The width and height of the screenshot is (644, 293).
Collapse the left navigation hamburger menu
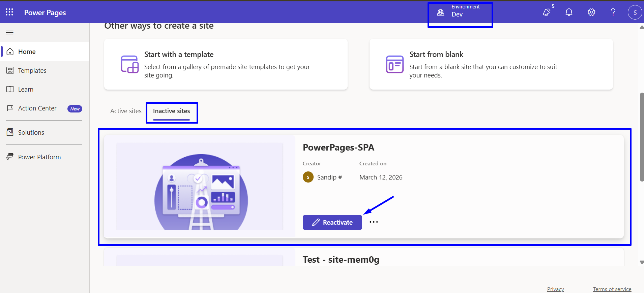[10, 33]
